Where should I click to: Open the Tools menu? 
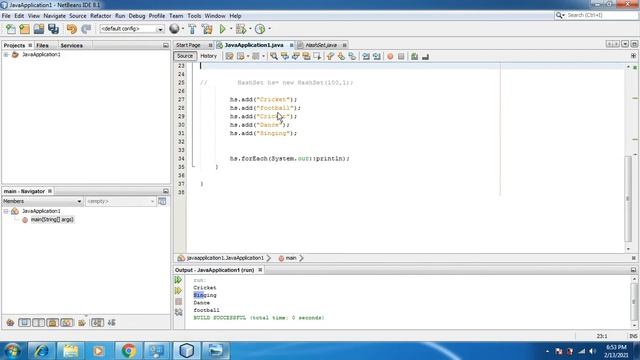coord(194,16)
